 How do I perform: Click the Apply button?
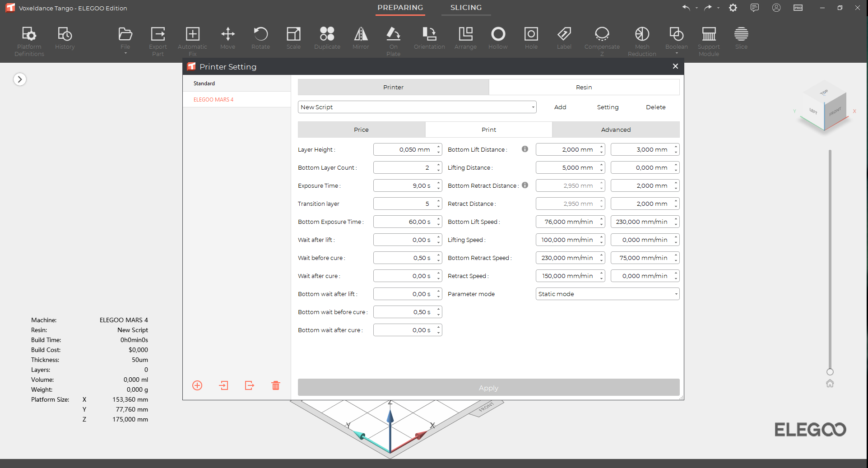click(x=489, y=388)
